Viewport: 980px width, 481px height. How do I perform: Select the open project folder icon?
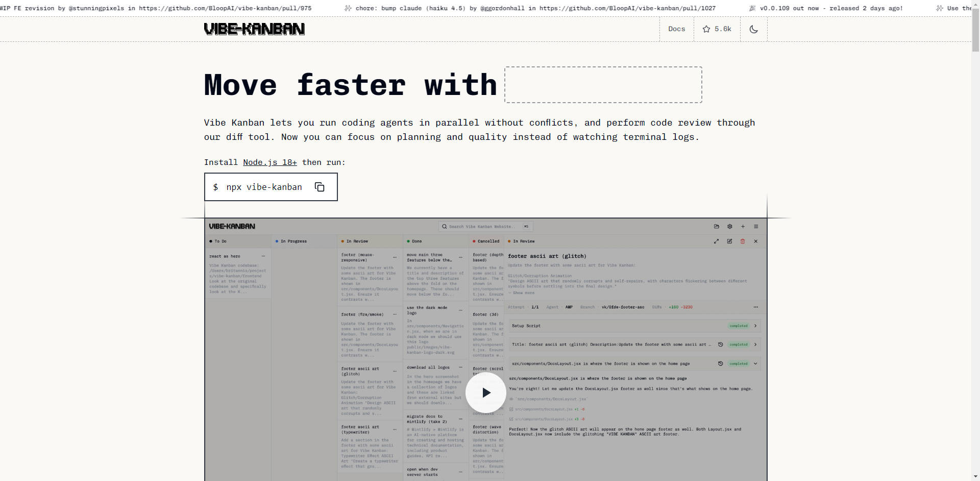tap(716, 226)
